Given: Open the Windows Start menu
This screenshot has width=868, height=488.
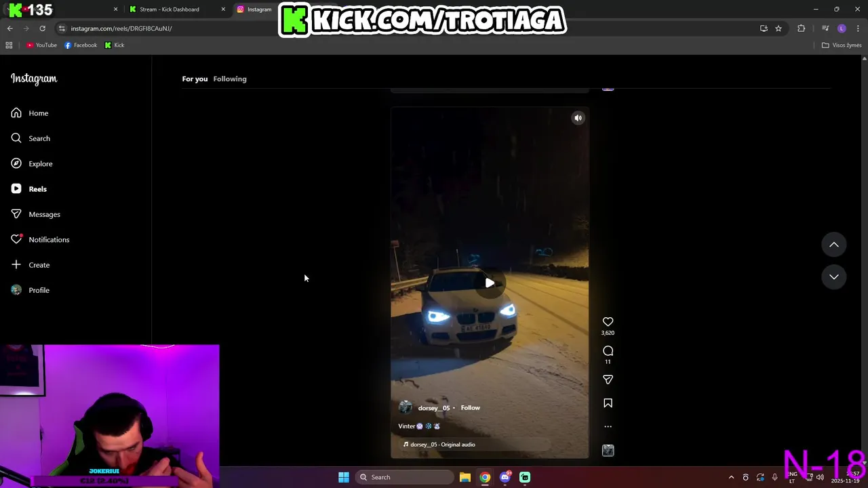Looking at the screenshot, I should 344,477.
